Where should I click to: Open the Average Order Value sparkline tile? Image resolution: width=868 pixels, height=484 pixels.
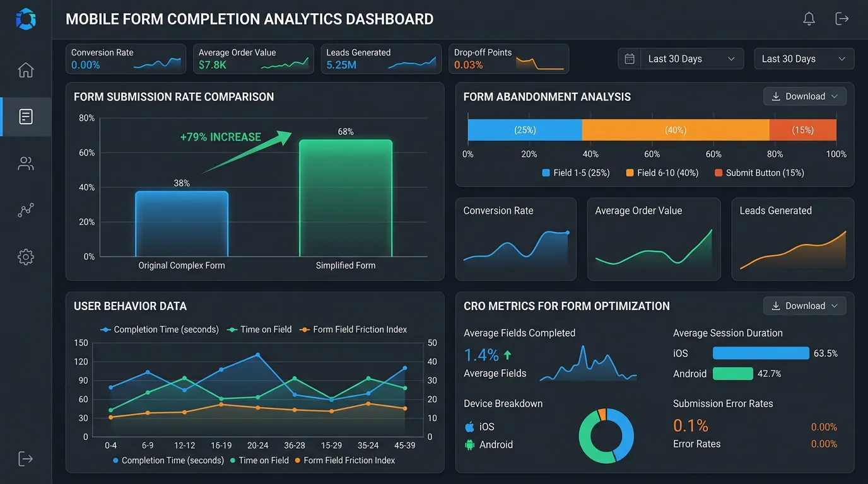(x=654, y=239)
